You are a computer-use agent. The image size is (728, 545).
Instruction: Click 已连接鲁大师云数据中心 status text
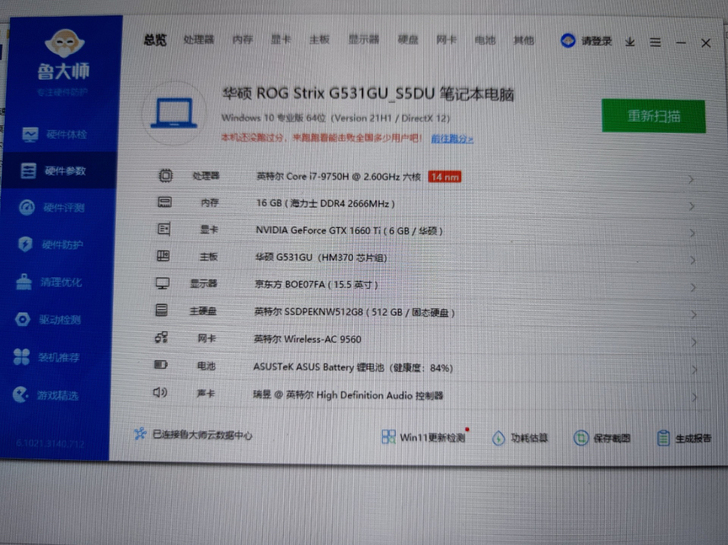click(x=202, y=435)
